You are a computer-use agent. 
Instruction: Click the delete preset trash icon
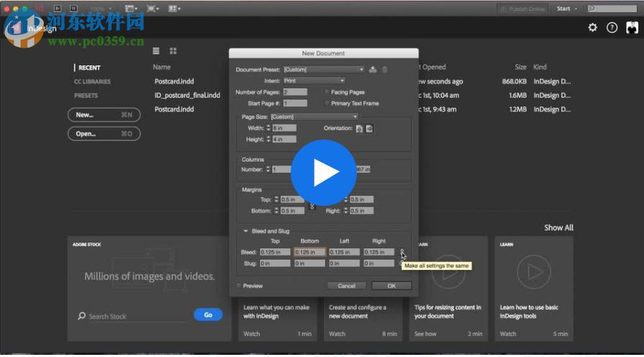tap(385, 69)
